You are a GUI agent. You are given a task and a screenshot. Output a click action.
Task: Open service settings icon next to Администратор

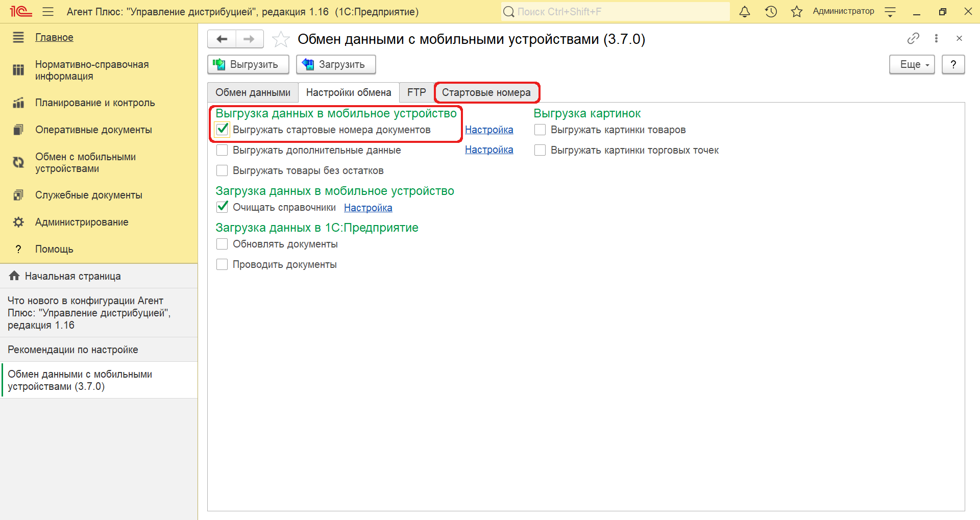(890, 12)
